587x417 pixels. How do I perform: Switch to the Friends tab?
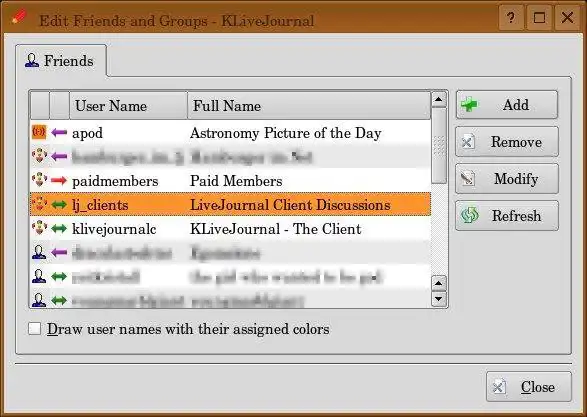tap(61, 61)
